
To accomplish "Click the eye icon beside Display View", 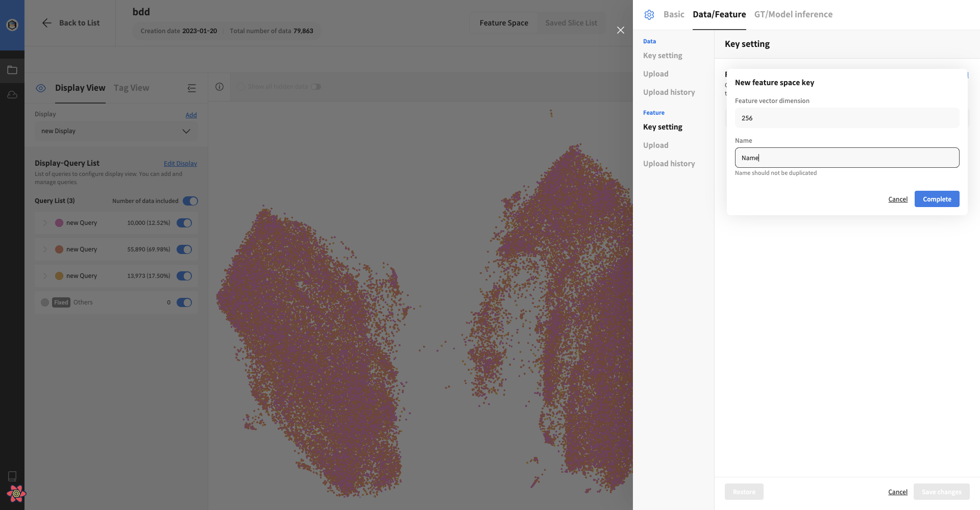I will pos(41,88).
